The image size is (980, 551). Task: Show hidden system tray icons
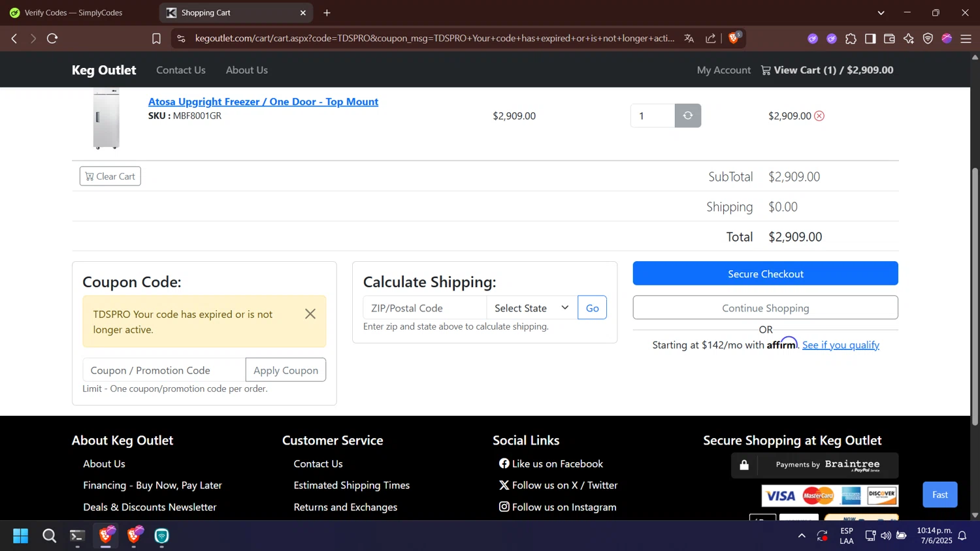(x=802, y=536)
